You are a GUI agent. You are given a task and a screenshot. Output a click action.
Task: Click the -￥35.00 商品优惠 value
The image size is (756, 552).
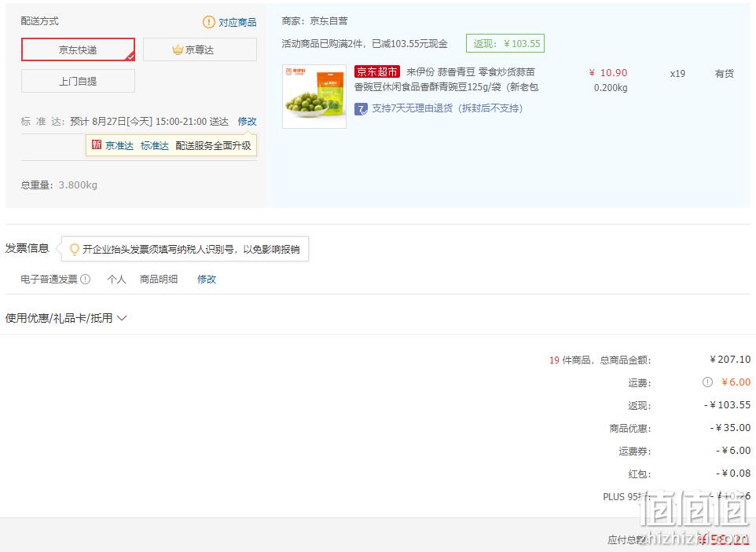pos(730,428)
